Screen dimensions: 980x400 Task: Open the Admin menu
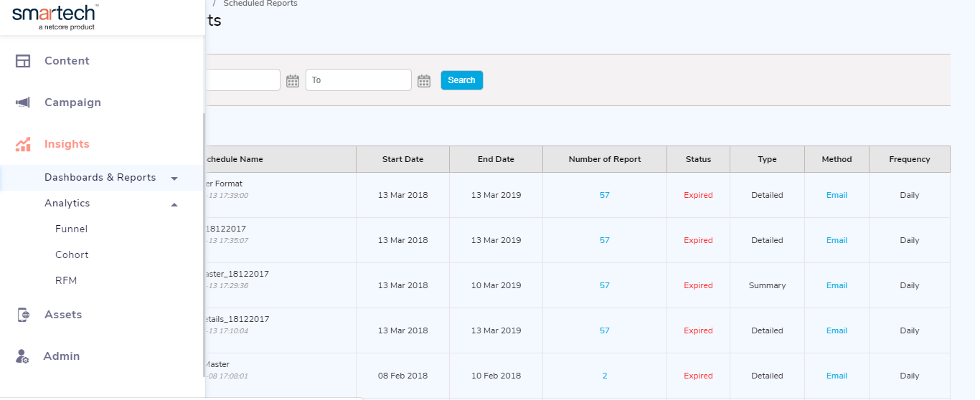point(62,356)
